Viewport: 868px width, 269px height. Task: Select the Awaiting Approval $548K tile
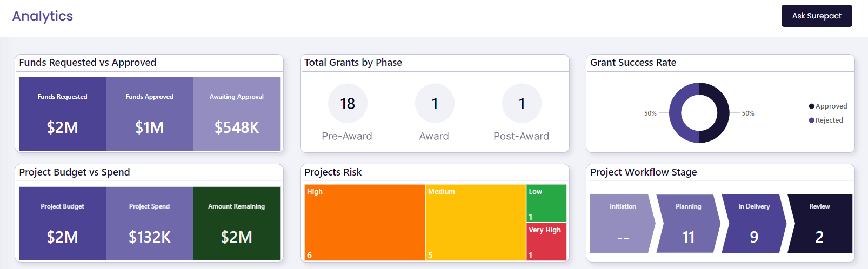tap(237, 113)
